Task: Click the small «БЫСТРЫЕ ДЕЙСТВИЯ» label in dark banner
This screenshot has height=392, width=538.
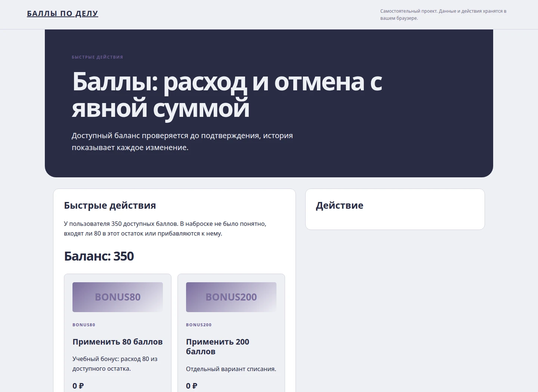Action: (98, 57)
